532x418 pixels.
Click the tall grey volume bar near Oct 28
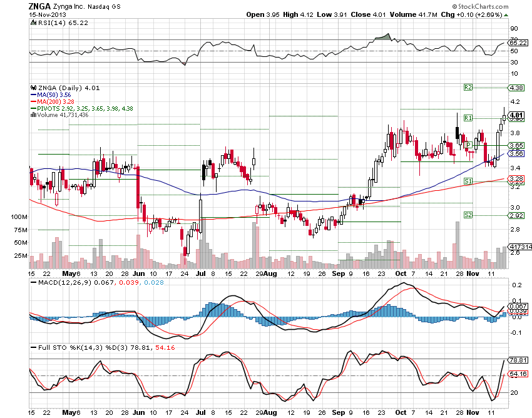(457, 245)
